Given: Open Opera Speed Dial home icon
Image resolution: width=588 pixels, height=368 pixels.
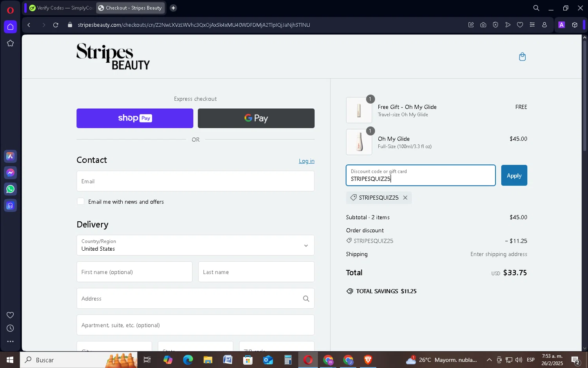Looking at the screenshot, I should click(x=11, y=27).
